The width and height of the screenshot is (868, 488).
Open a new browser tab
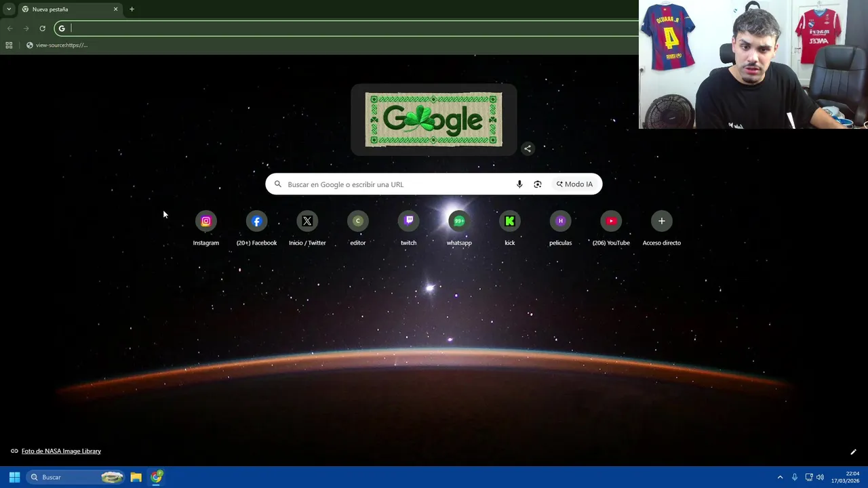132,9
